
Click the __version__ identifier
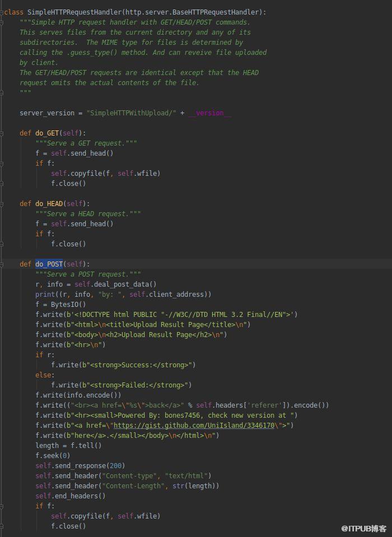coord(209,113)
